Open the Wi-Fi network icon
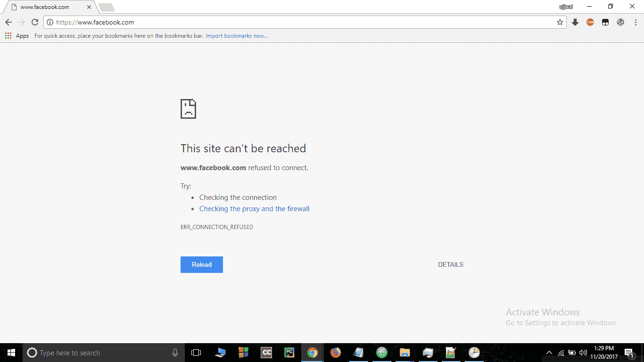The height and width of the screenshot is (362, 644). (x=561, y=353)
